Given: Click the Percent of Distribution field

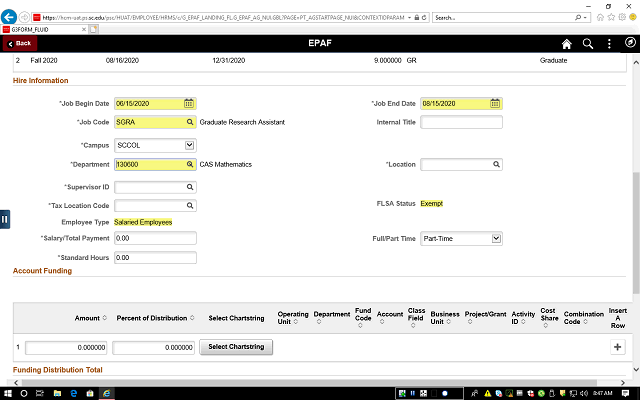Looking at the screenshot, I should (153, 347).
